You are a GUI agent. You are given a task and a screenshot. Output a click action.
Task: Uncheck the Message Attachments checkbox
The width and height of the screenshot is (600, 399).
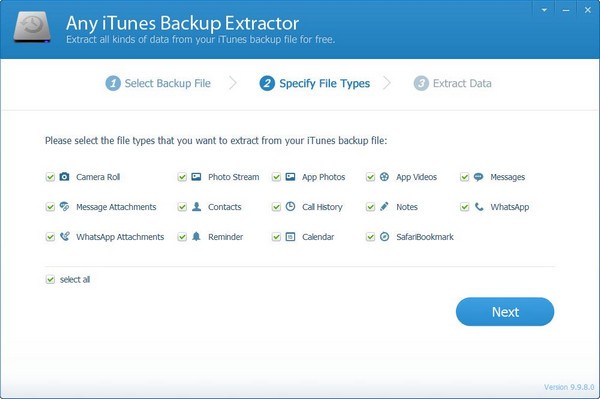[x=50, y=207]
